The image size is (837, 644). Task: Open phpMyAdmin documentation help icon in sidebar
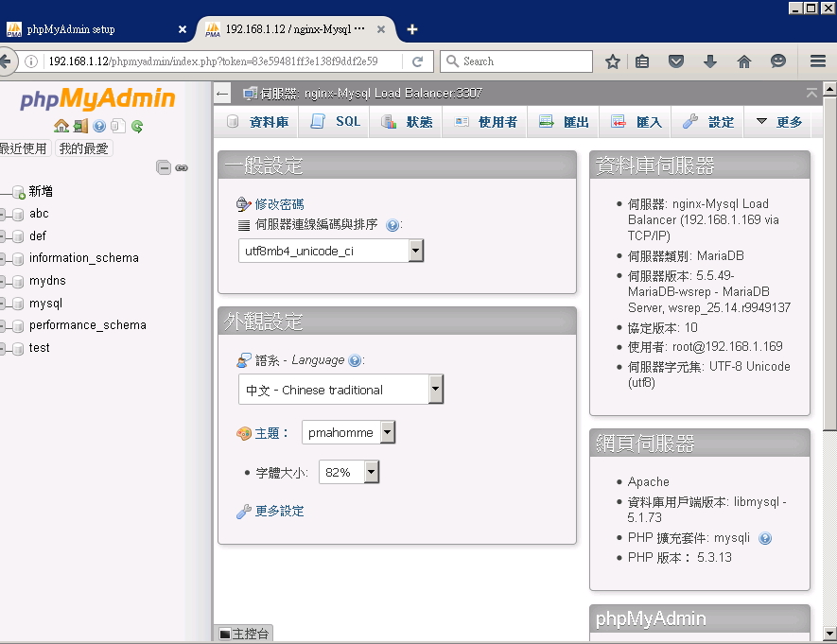click(x=99, y=126)
